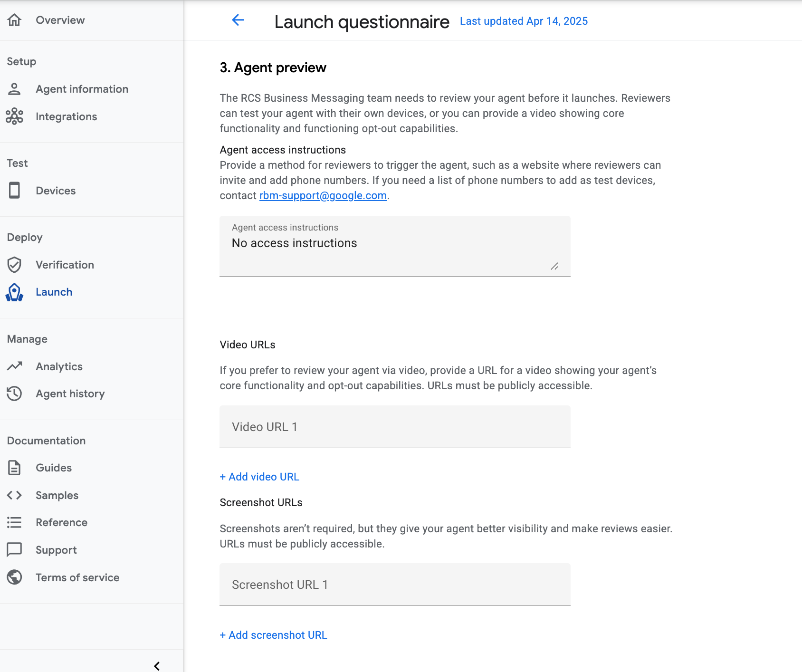Click the Analytics trend line icon
Screen dimensions: 802x672
14,366
